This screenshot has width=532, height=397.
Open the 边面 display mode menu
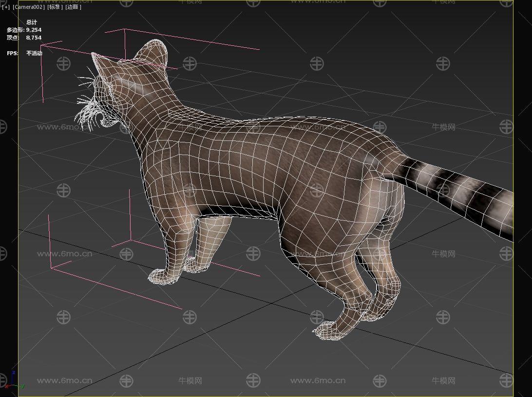[74, 7]
